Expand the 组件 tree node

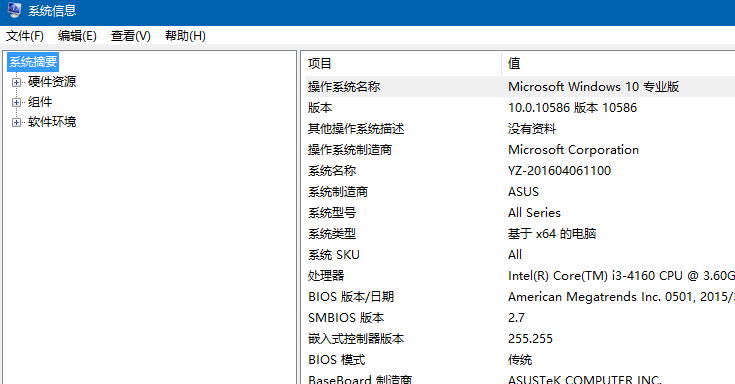[16, 102]
